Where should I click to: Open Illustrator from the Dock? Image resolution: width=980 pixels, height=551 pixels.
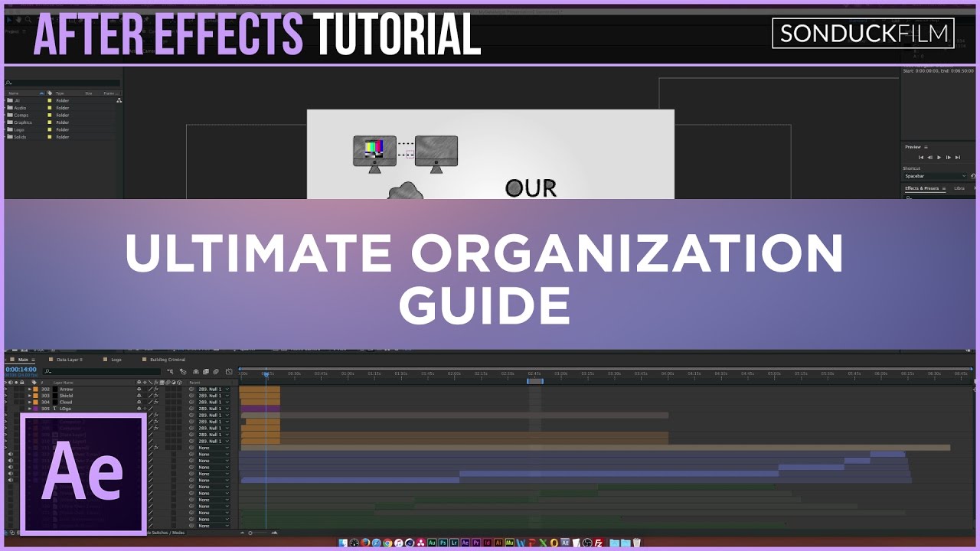pyautogui.click(x=498, y=543)
